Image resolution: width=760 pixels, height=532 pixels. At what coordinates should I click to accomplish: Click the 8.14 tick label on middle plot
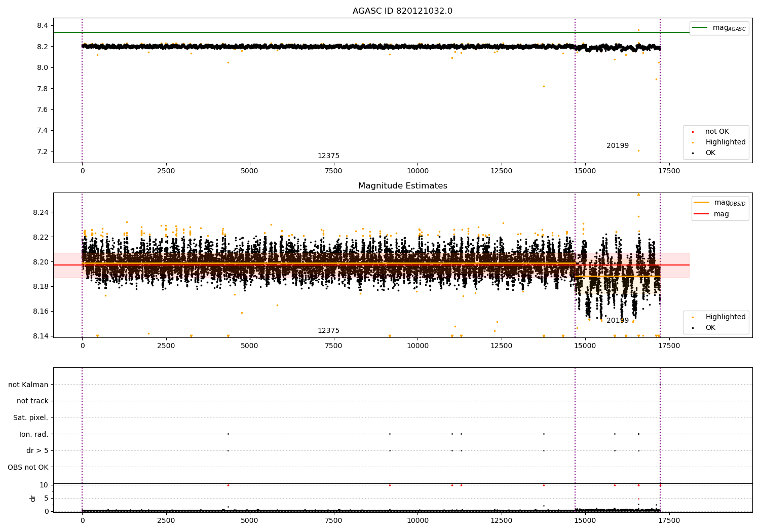click(x=41, y=336)
